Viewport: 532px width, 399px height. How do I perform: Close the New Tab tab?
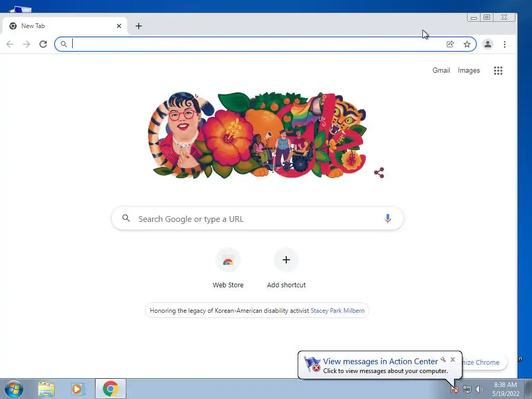click(119, 26)
